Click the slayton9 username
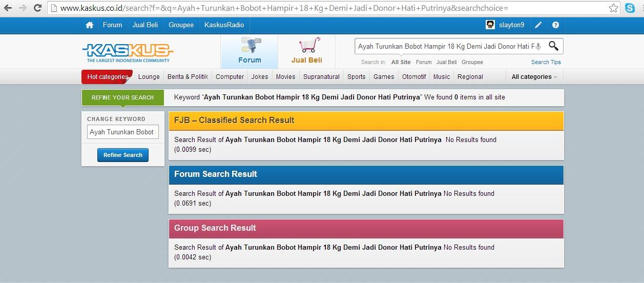 (x=511, y=25)
